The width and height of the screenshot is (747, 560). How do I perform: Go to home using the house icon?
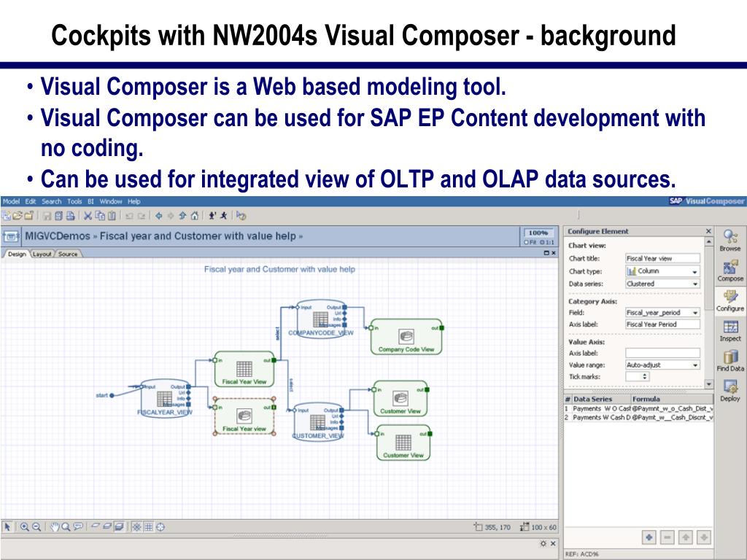point(194,216)
